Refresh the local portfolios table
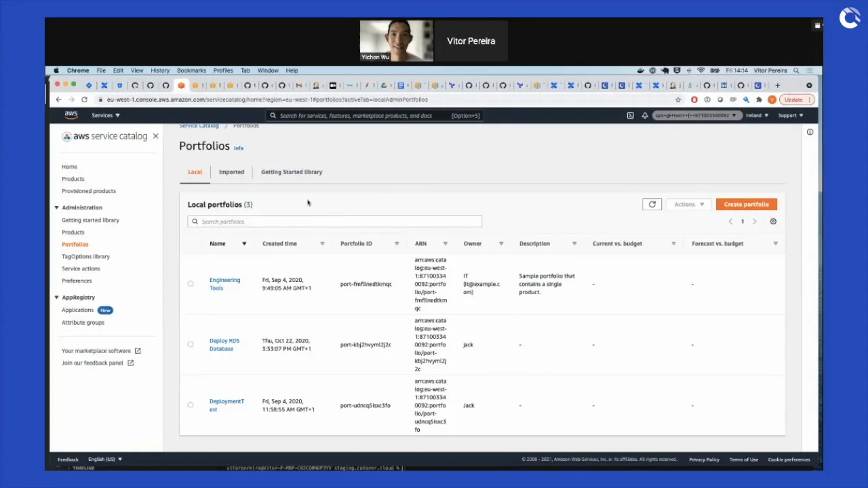The width and height of the screenshot is (868, 488). (652, 204)
